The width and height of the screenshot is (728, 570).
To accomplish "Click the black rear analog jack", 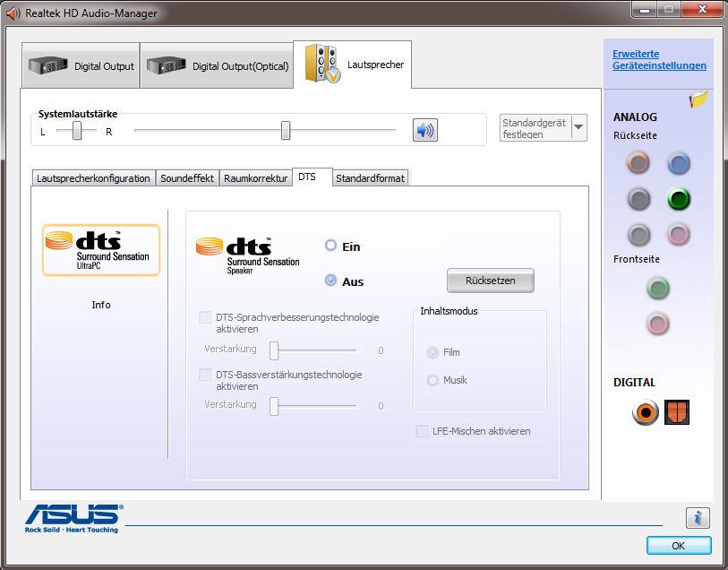I will click(x=638, y=199).
